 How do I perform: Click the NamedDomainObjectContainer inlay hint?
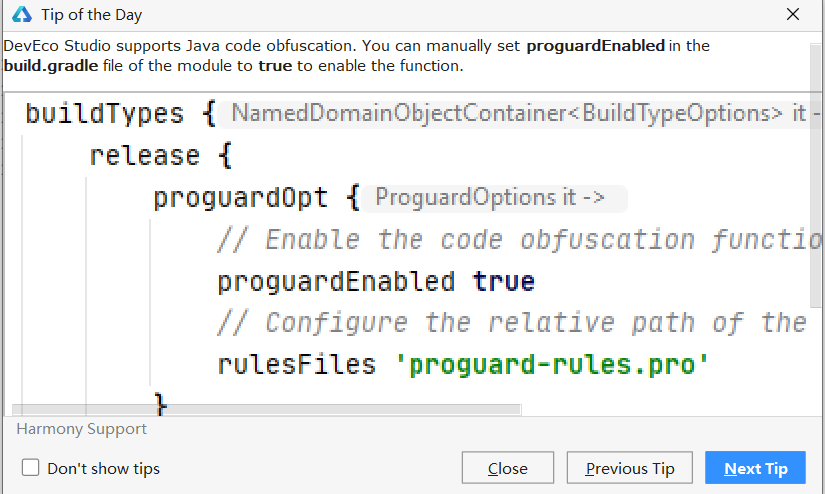coord(518,114)
